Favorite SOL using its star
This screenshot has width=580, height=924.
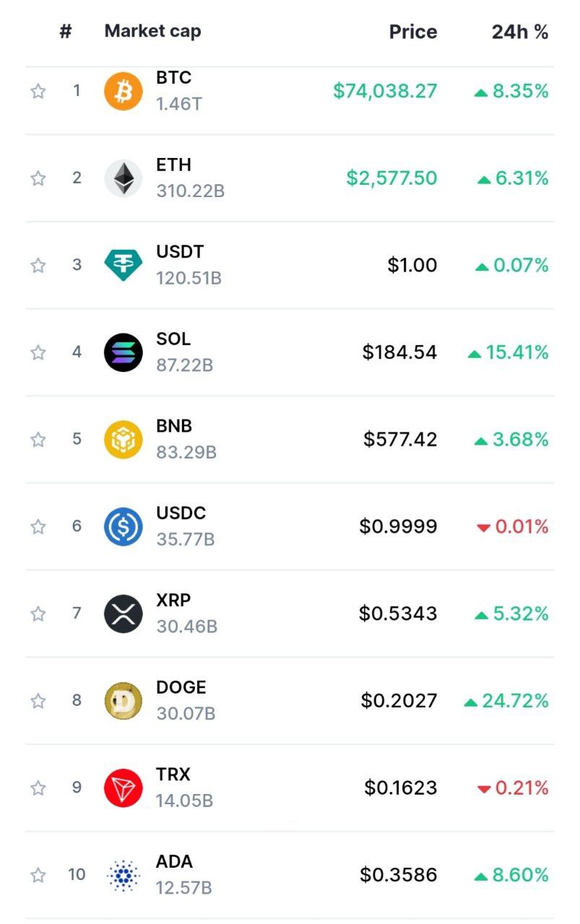(38, 352)
